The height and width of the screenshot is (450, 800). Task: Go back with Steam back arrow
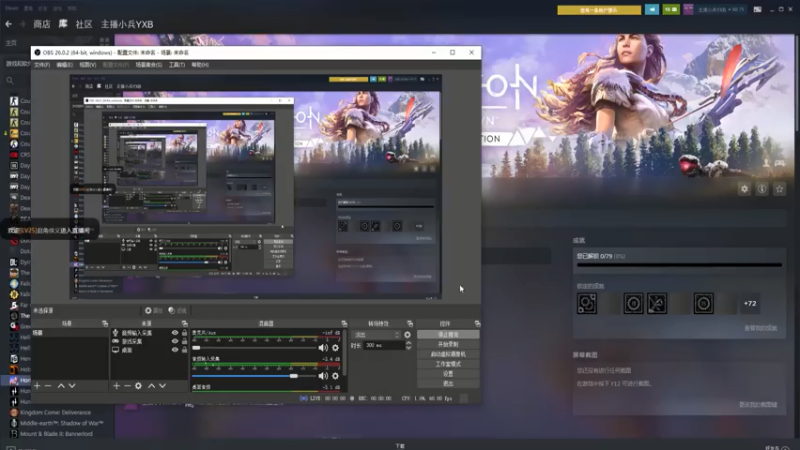[x=9, y=24]
